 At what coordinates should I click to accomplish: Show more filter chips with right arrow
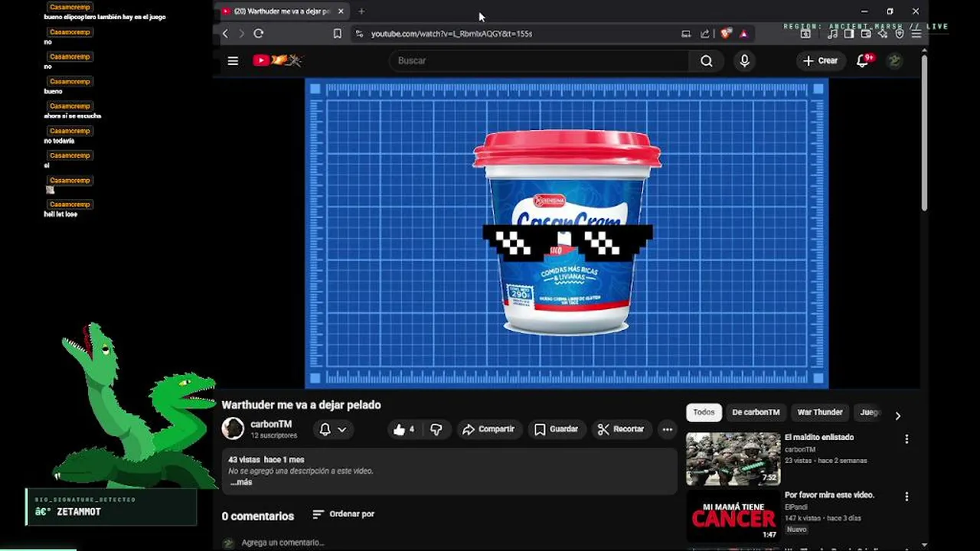click(897, 416)
